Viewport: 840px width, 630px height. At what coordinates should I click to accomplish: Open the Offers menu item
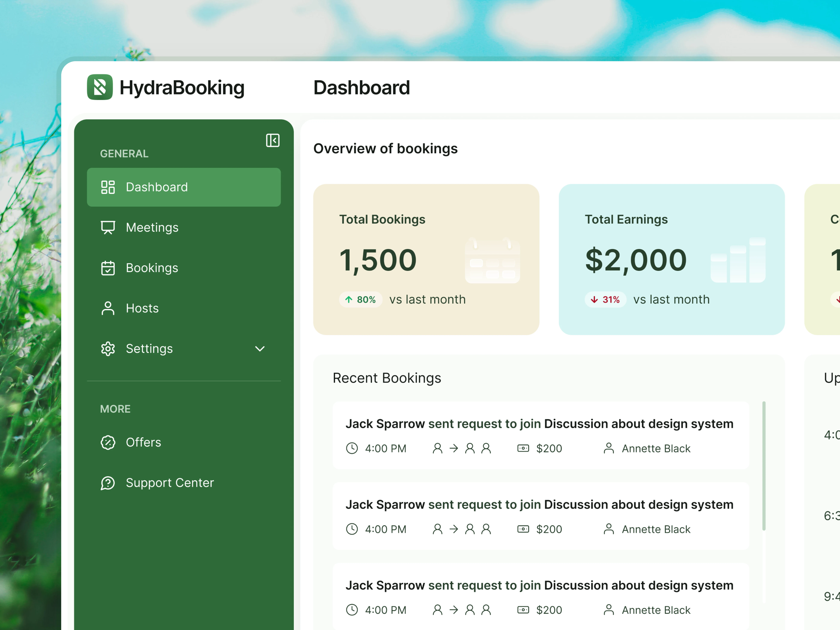(184, 442)
